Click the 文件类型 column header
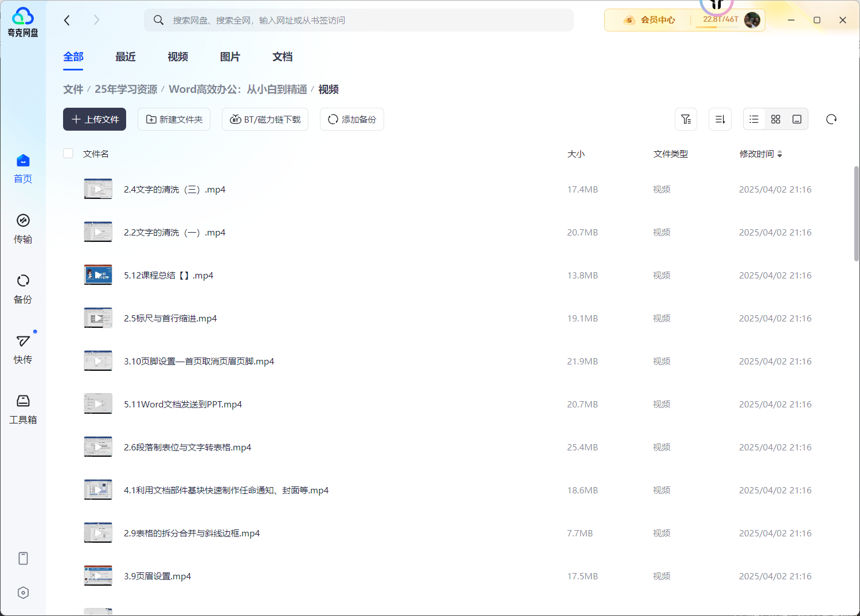The width and height of the screenshot is (860, 616). (671, 154)
